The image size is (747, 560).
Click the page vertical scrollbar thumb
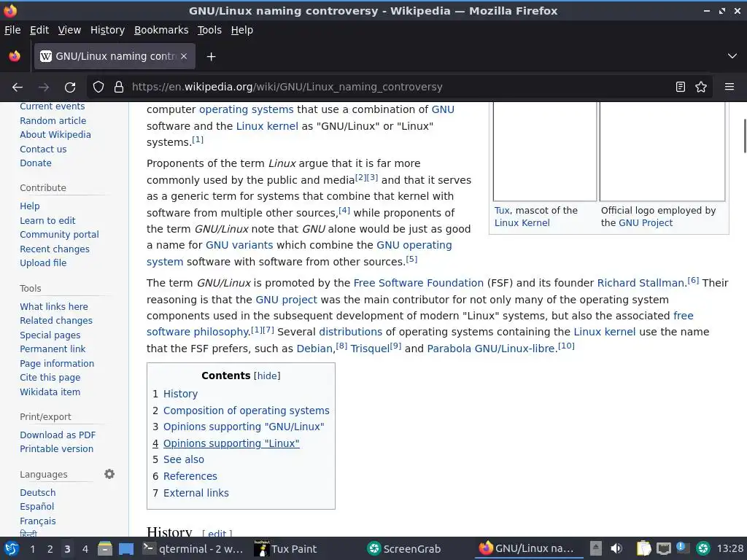(745, 136)
